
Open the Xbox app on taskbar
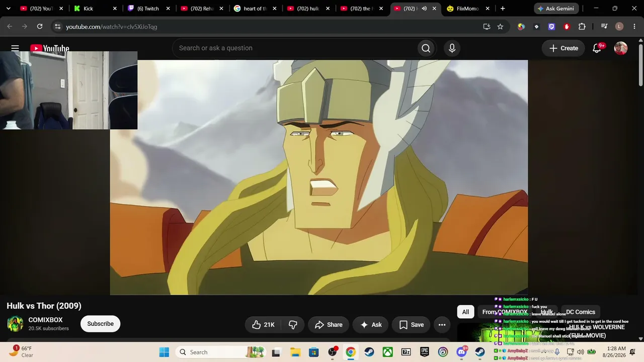[x=388, y=352]
